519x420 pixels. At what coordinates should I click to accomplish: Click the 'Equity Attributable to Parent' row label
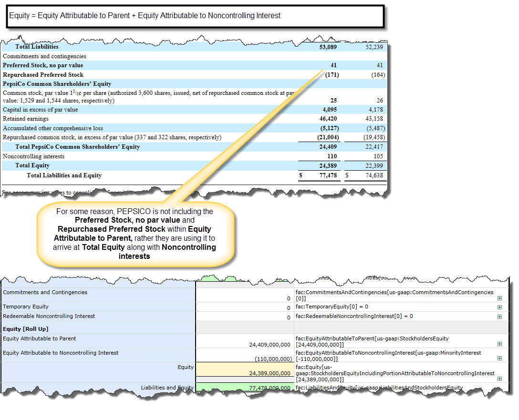(x=40, y=338)
